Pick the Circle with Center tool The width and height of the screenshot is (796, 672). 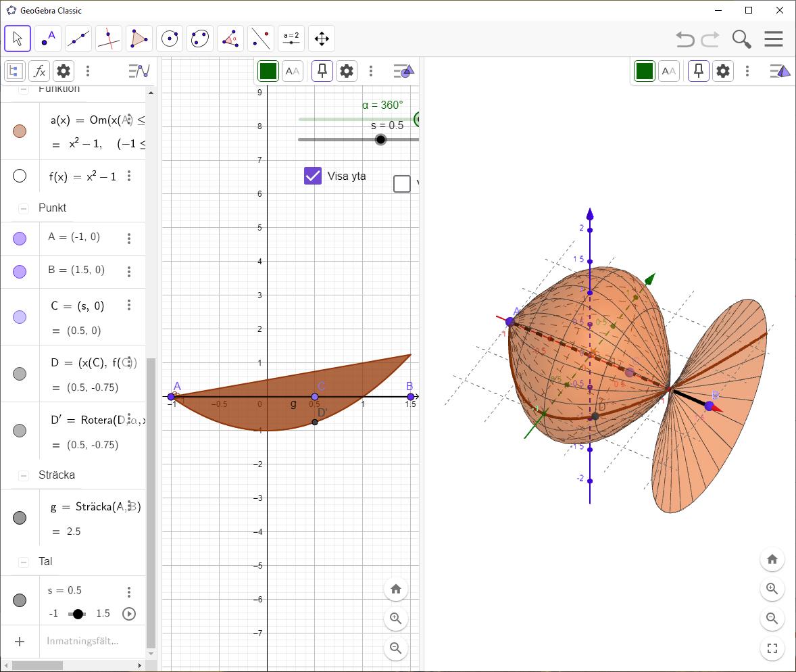[170, 39]
